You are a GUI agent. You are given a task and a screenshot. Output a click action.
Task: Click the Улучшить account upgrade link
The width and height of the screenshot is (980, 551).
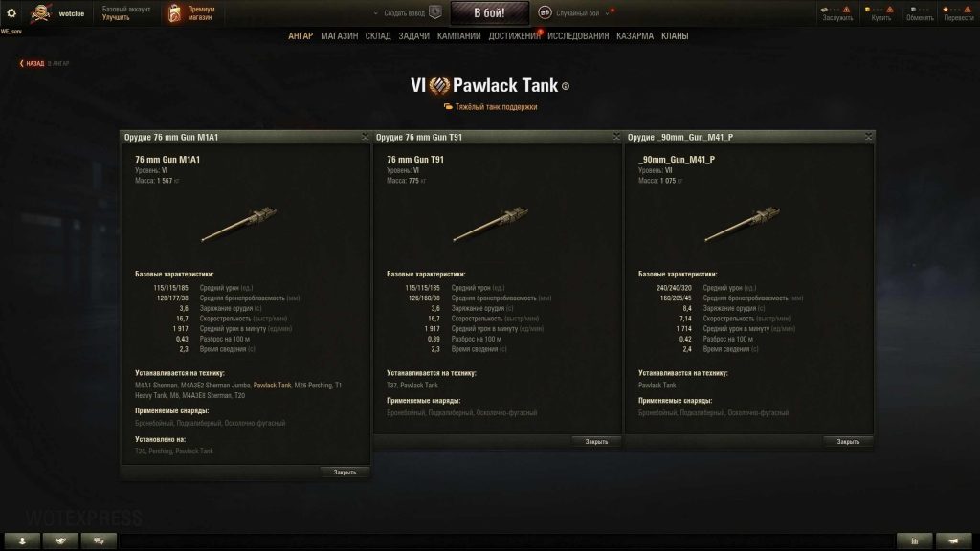coord(116,17)
